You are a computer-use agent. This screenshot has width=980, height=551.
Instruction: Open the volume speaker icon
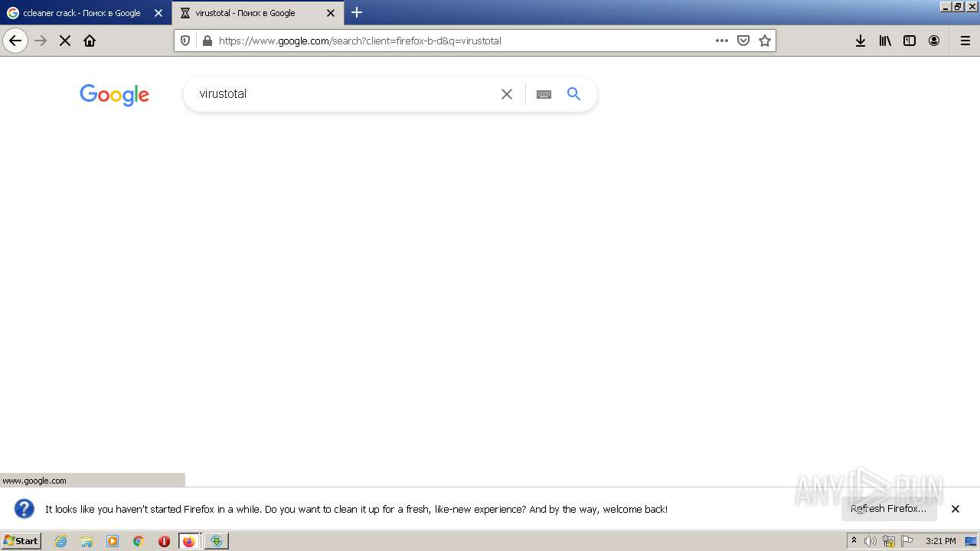871,541
